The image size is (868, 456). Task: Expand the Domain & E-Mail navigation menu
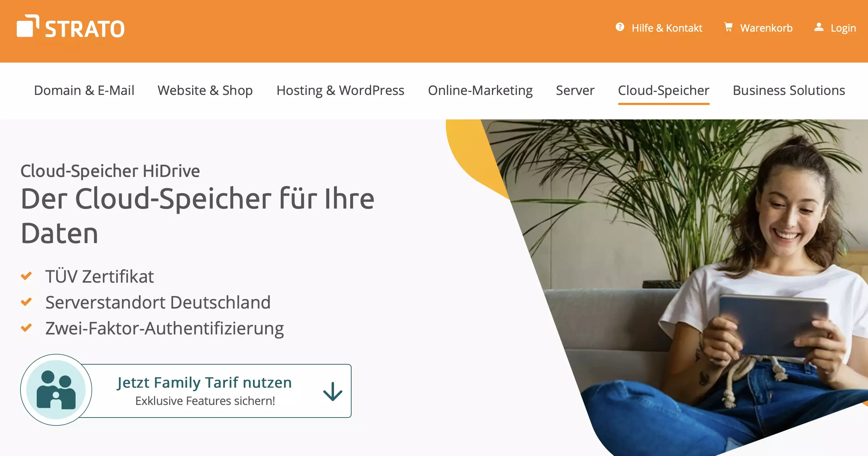click(84, 90)
